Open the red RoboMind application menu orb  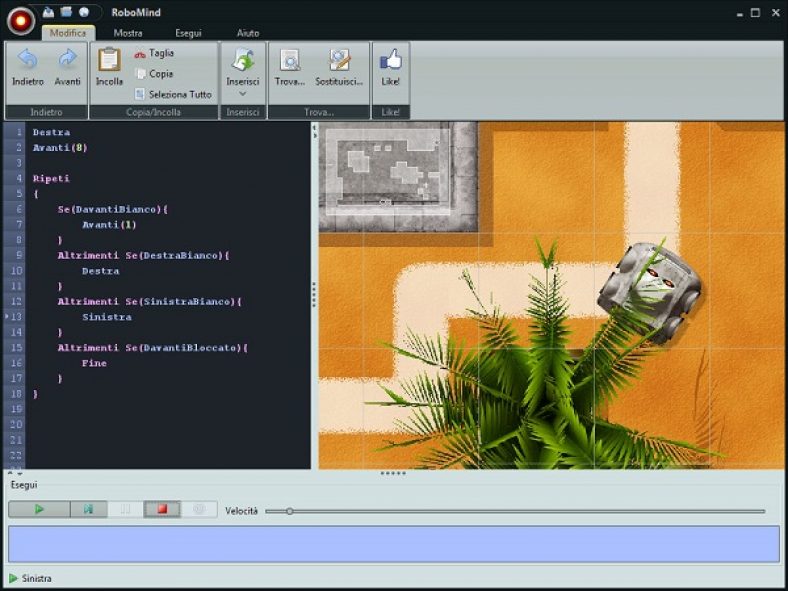pyautogui.click(x=21, y=19)
